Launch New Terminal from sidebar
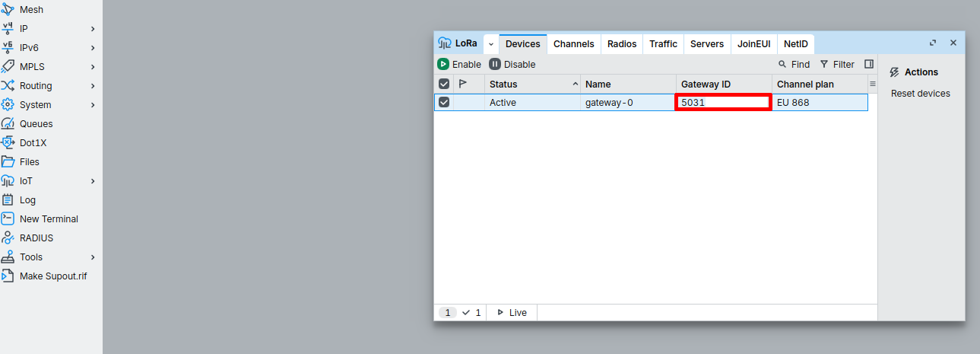 pyautogui.click(x=49, y=219)
